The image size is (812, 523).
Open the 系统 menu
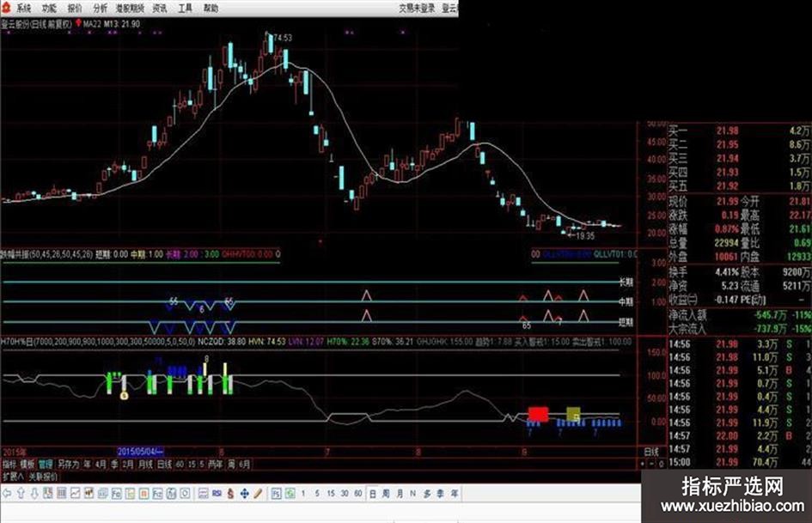point(23,8)
